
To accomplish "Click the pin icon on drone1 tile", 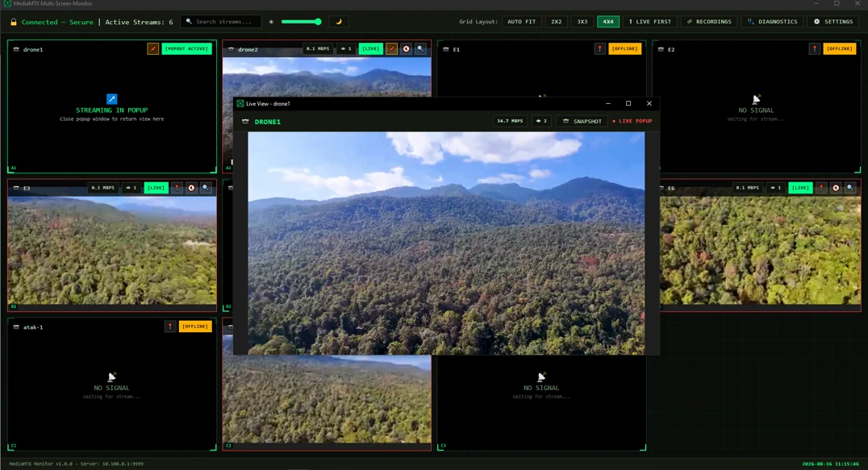I will [x=152, y=48].
